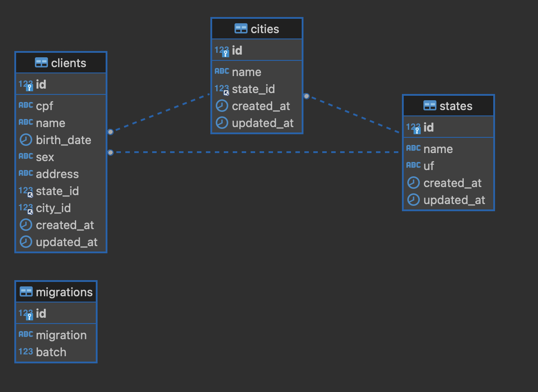Viewport: 538px width, 392px height.
Task: Click the foreign key icon of city_id
Action: (x=26, y=208)
